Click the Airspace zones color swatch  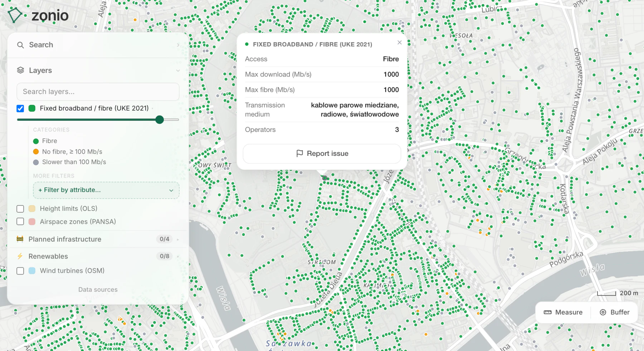coord(32,222)
